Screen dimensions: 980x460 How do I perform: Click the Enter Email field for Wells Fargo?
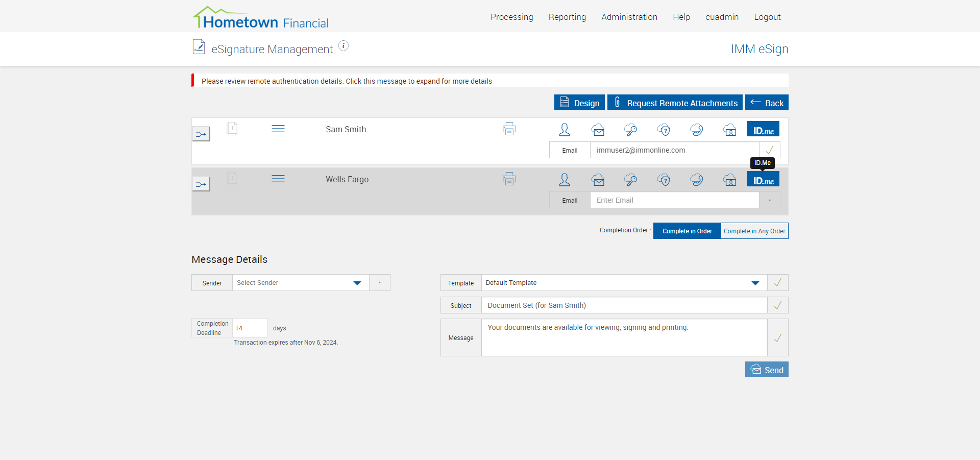click(x=674, y=200)
